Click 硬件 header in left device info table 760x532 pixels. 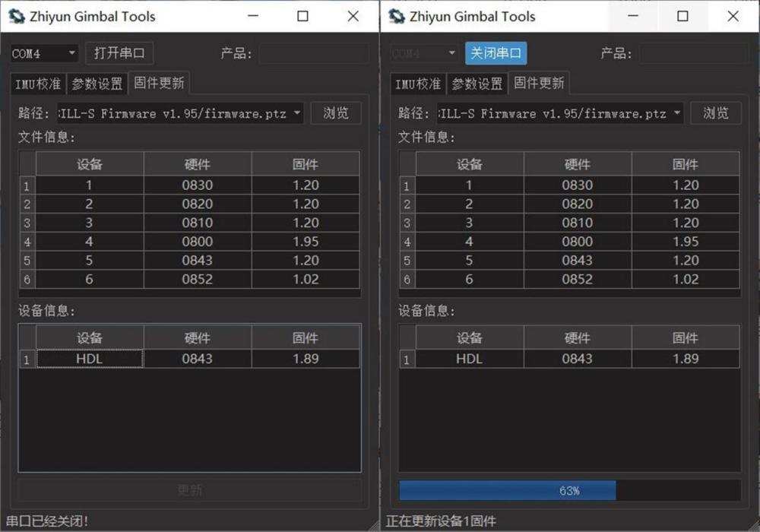198,337
